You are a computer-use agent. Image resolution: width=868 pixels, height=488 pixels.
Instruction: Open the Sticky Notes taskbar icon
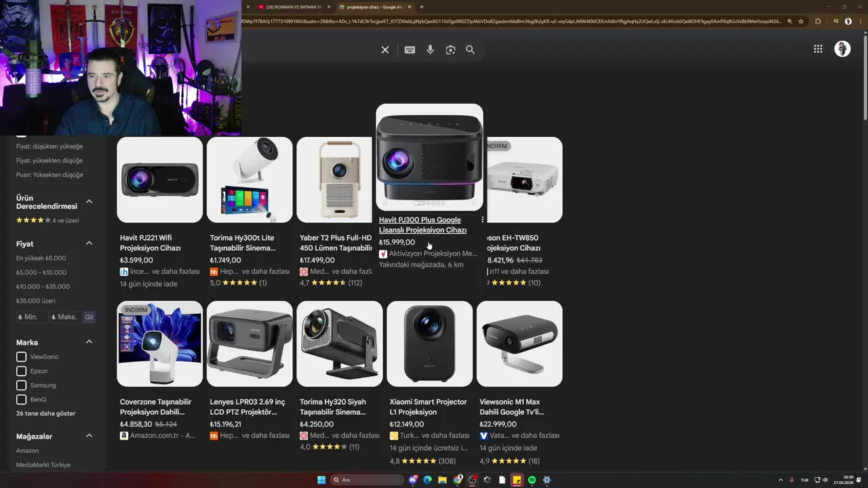coord(517,480)
